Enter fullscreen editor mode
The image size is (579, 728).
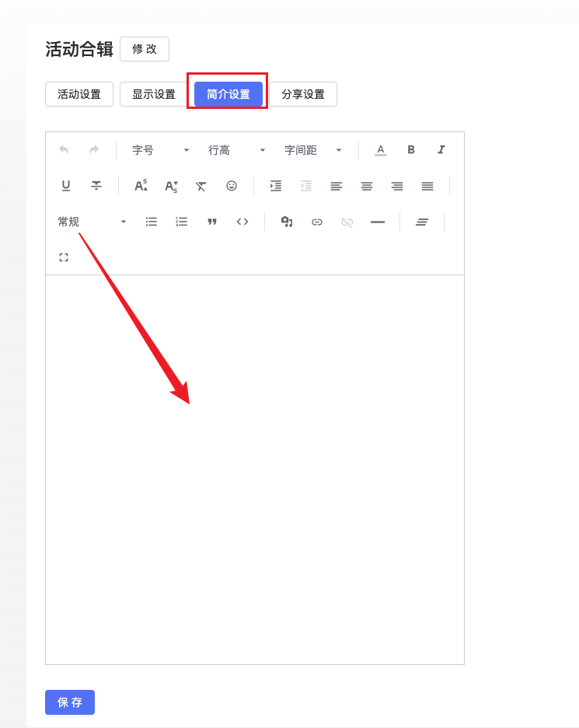tap(64, 257)
